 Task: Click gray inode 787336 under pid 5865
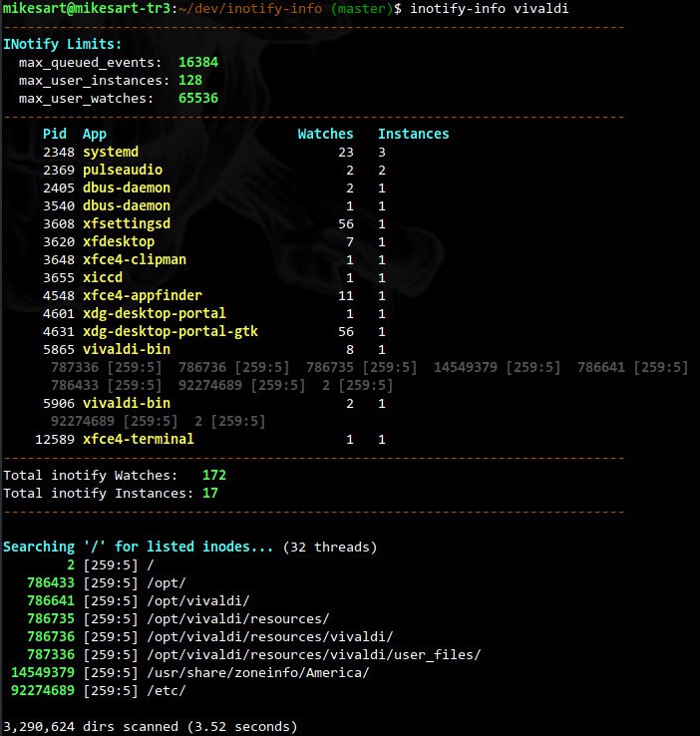click(75, 367)
